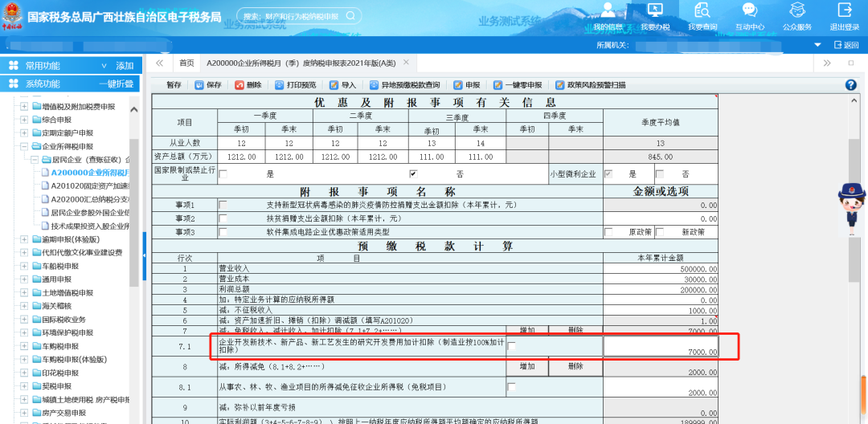Image resolution: width=868 pixels, height=424 pixels.
Task: Switch to 首页 tab
Action: pos(186,63)
